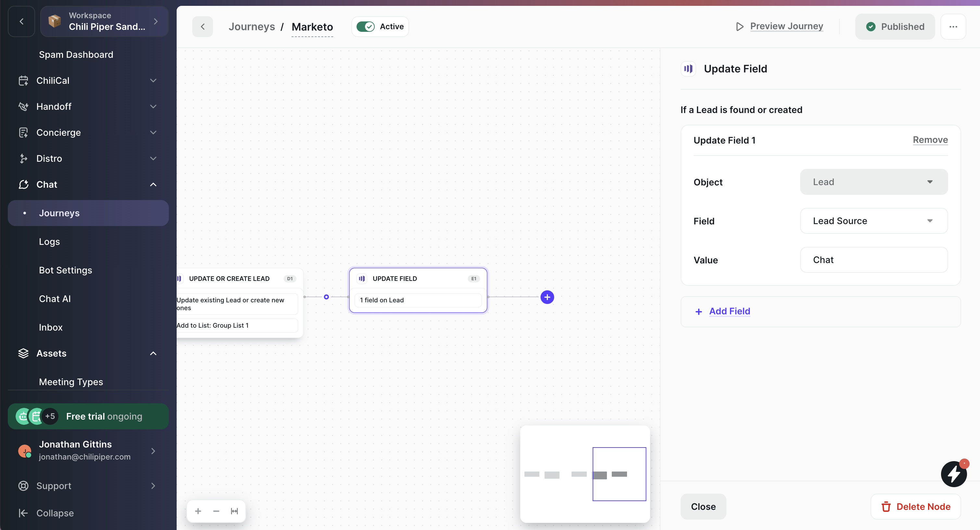Click the back arrow beside Journeys breadcrumb
This screenshot has width=980, height=530.
tap(202, 27)
